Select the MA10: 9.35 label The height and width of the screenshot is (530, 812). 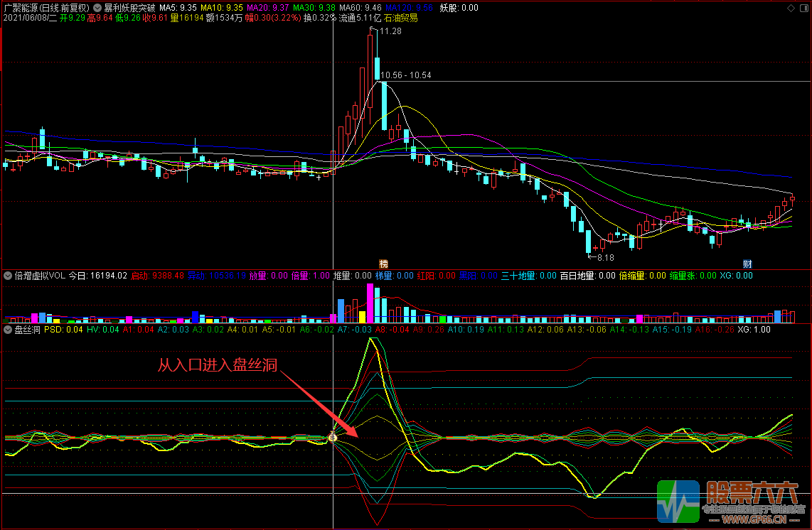click(x=222, y=8)
